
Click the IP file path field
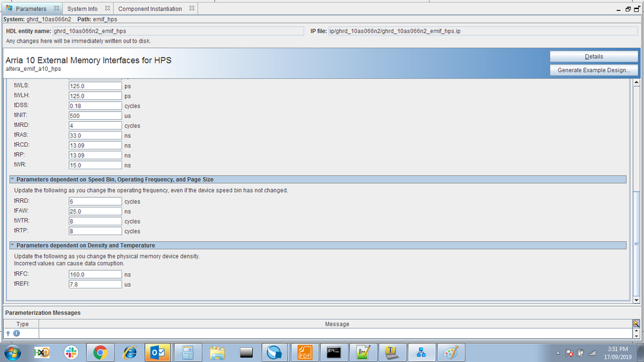pyautogui.click(x=483, y=31)
